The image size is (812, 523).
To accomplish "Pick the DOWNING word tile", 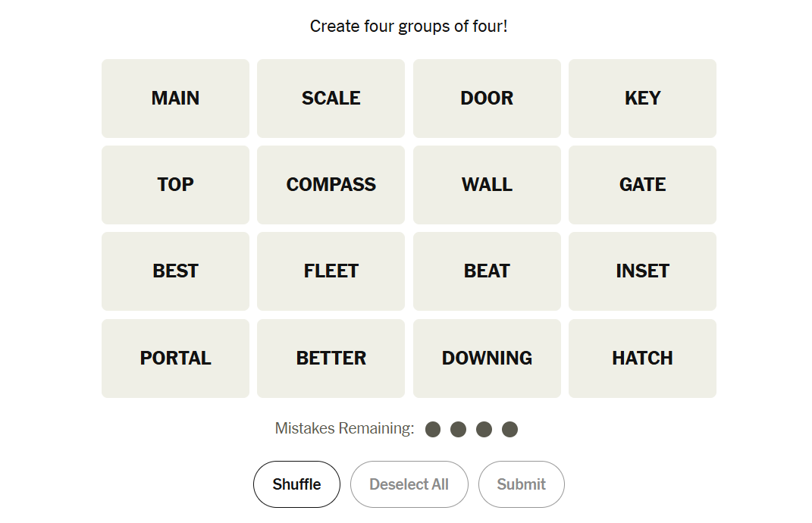I will click(487, 359).
